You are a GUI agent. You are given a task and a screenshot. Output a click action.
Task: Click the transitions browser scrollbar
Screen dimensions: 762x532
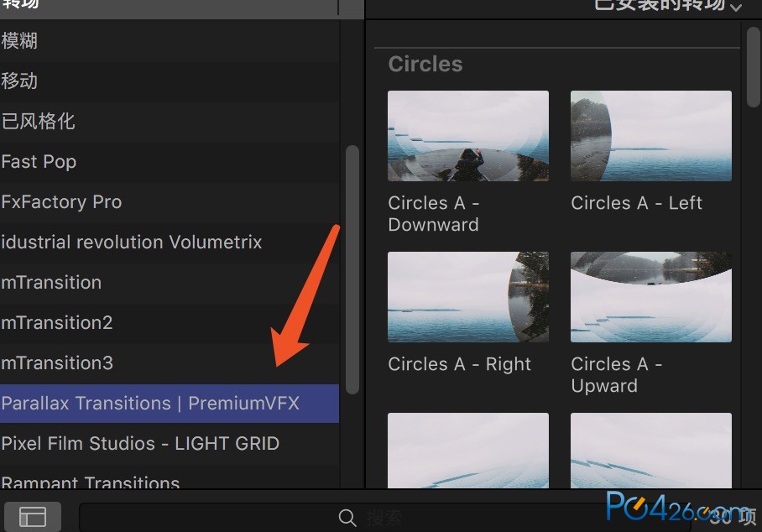(x=754, y=67)
